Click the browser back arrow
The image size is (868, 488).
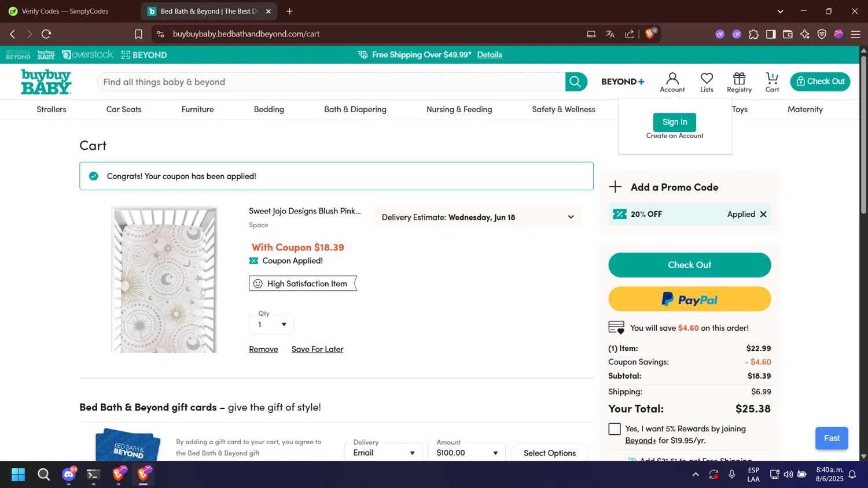pos(13,34)
